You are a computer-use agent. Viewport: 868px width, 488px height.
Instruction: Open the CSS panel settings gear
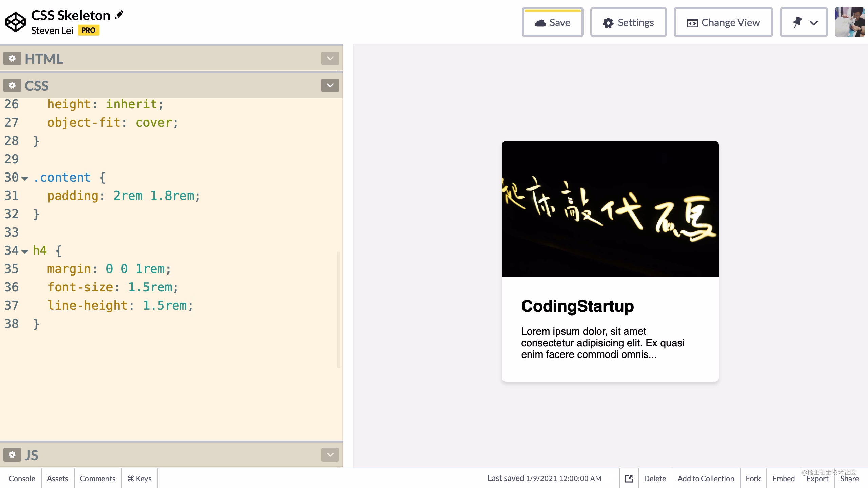pyautogui.click(x=12, y=85)
